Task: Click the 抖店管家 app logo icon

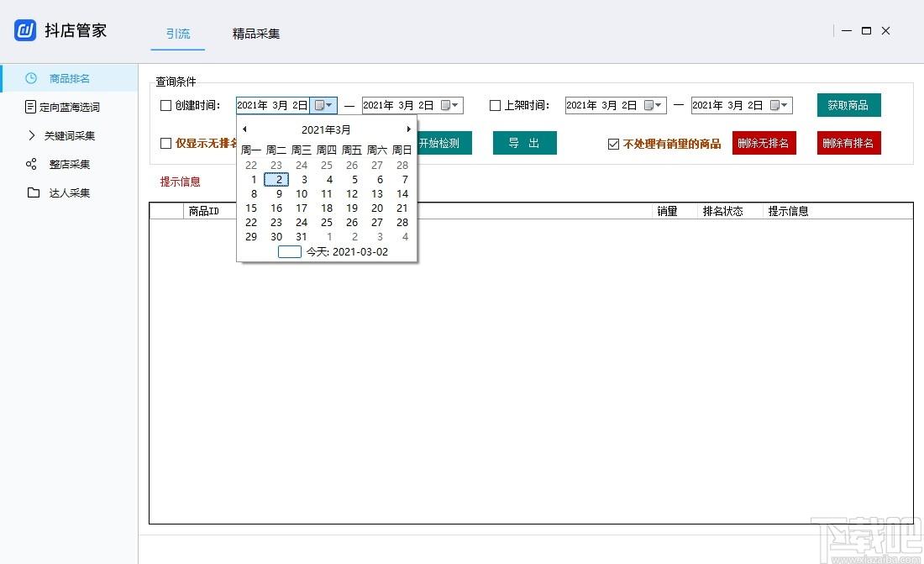Action: (24, 30)
